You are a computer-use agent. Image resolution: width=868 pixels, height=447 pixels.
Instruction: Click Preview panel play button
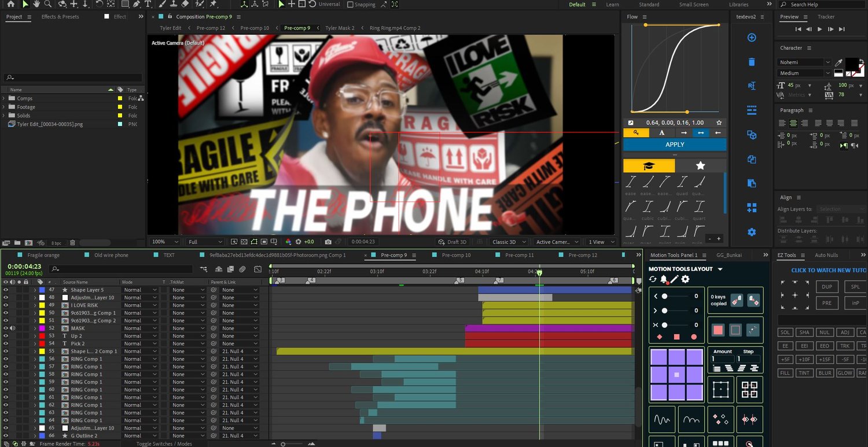820,29
